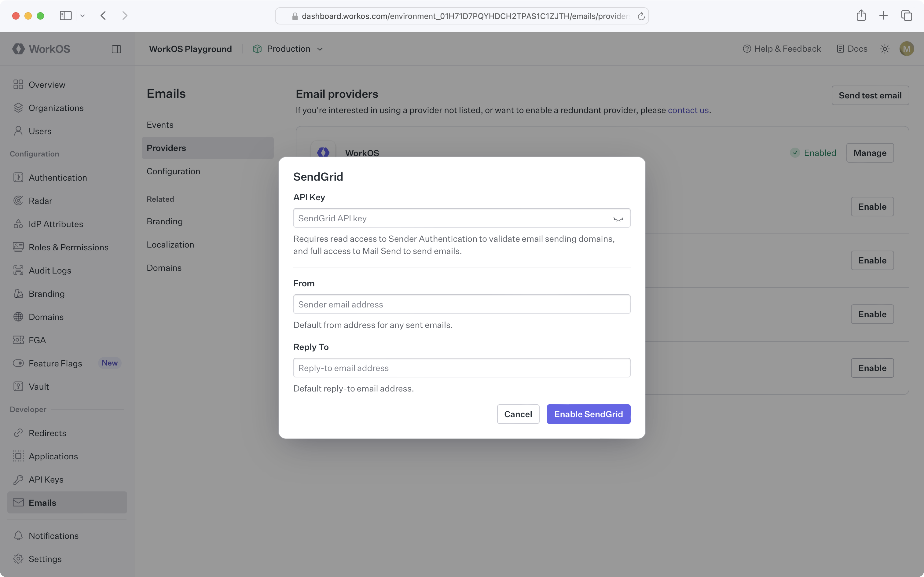
Task: Open the Localization section
Action: click(x=170, y=244)
